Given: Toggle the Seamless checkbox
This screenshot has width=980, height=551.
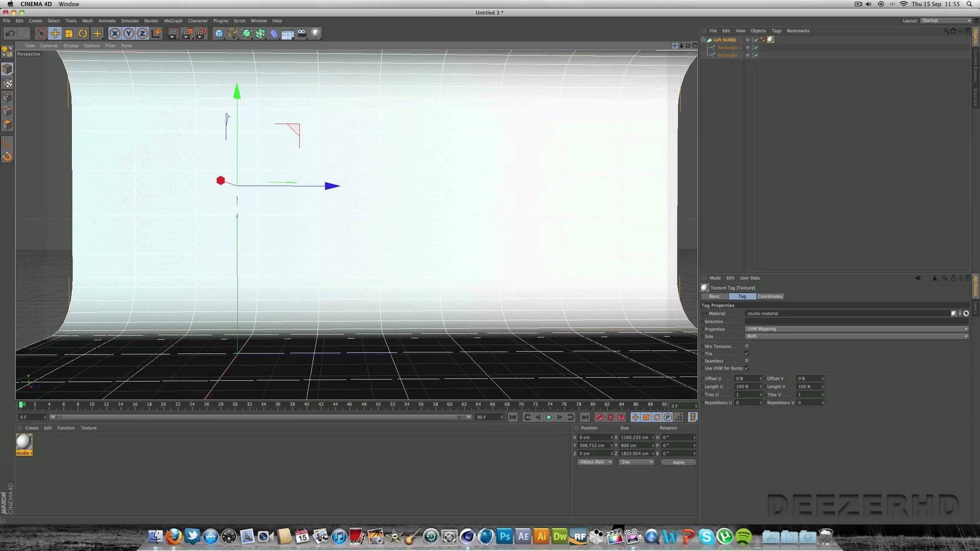Looking at the screenshot, I should pyautogui.click(x=747, y=361).
